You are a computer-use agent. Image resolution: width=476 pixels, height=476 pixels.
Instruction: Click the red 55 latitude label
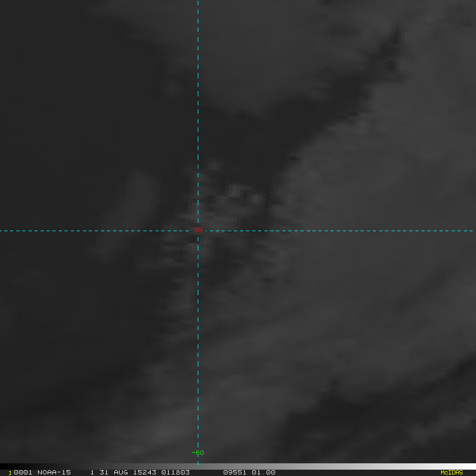tap(198, 231)
